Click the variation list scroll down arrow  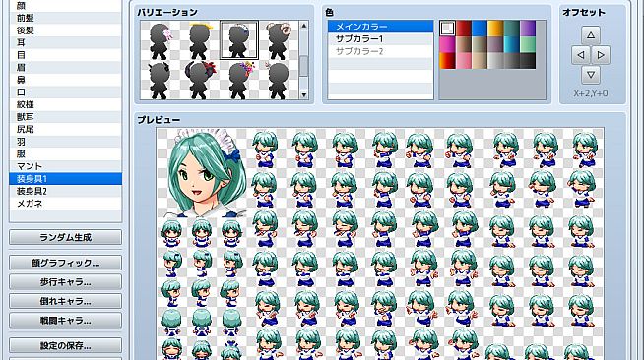point(304,94)
